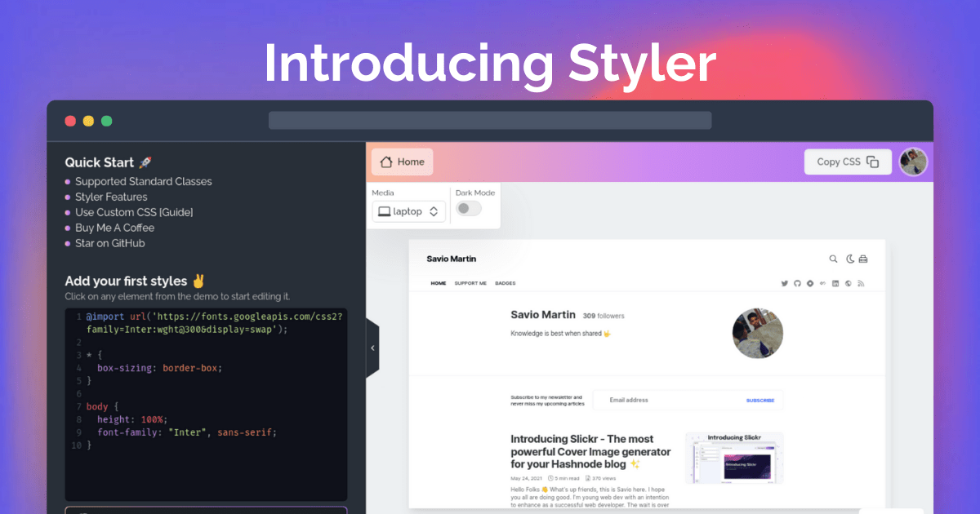Image resolution: width=980 pixels, height=514 pixels.
Task: Click the globe website icon
Action: point(849,284)
